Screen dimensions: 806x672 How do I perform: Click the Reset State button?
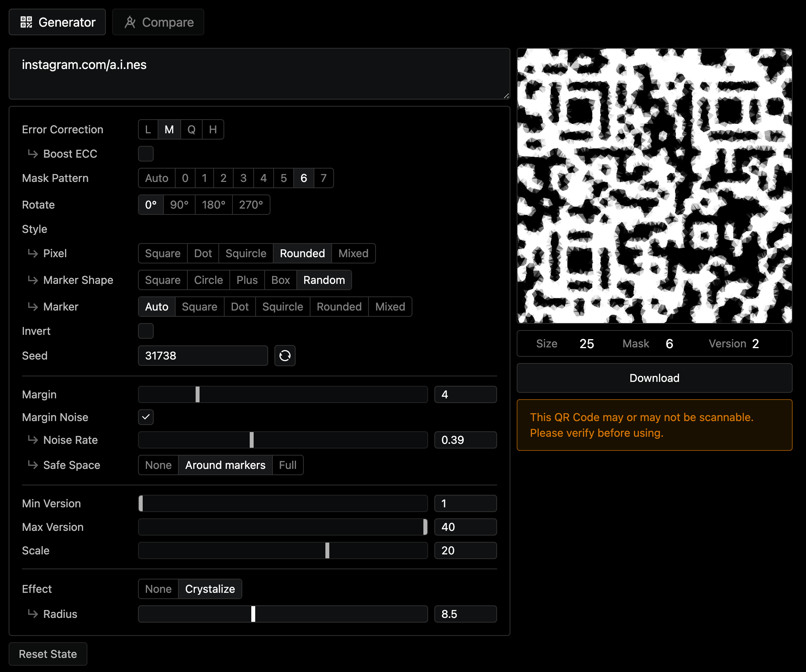[48, 654]
